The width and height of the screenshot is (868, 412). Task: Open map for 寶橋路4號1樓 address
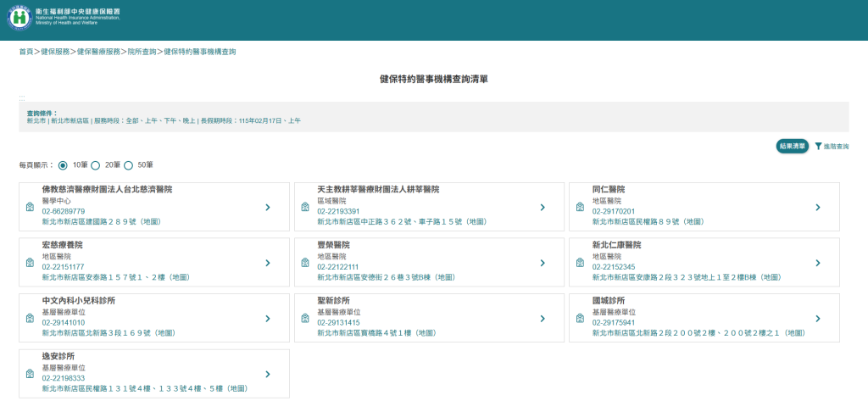coord(376,333)
